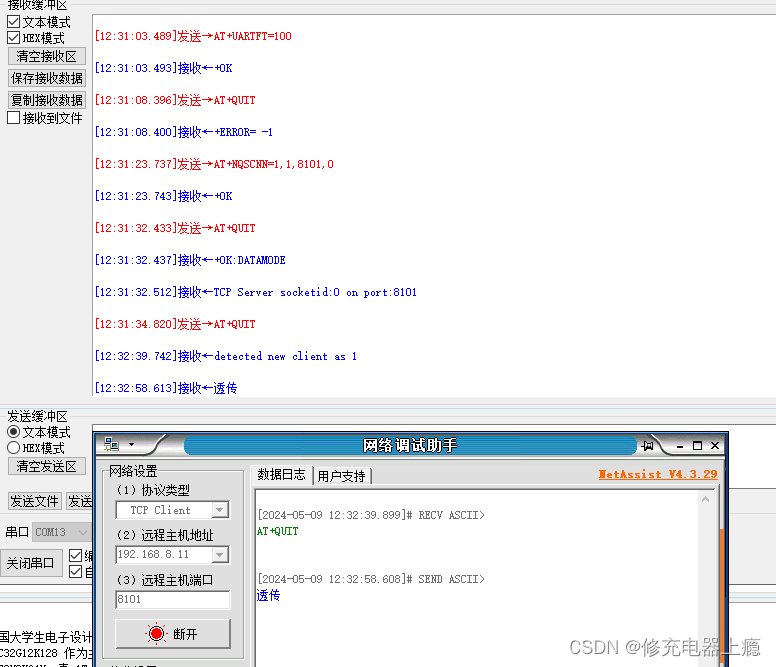Viewport: 776px width, 667px height.
Task: Click red connection indicator icon on 断开 button
Action: point(156,633)
